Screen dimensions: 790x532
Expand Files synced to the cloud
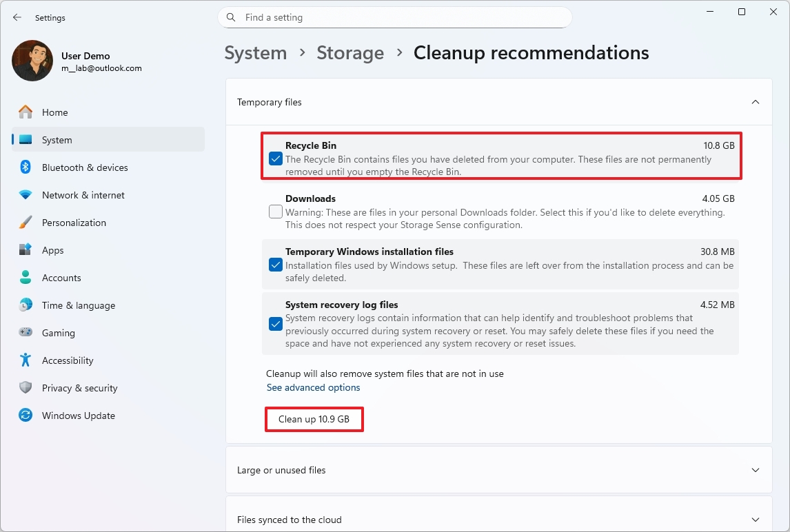point(755,519)
